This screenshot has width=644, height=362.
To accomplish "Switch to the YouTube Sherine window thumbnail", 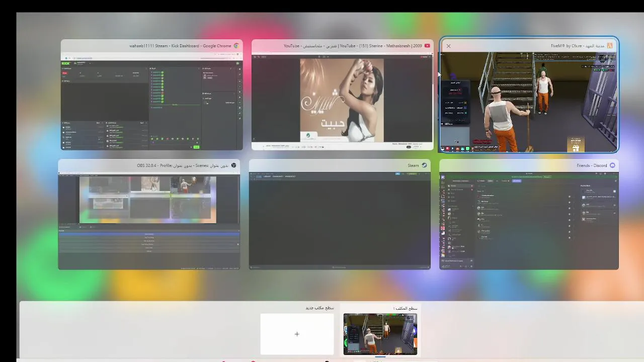I will (342, 95).
